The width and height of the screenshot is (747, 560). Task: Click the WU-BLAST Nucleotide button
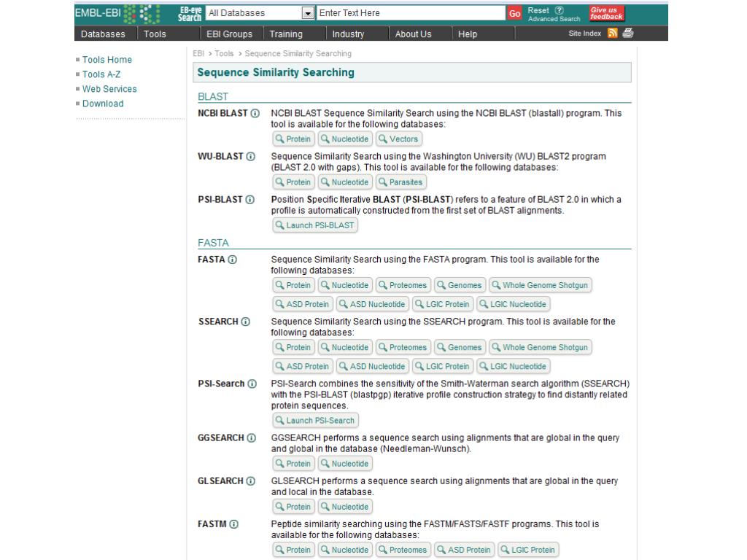345,182
